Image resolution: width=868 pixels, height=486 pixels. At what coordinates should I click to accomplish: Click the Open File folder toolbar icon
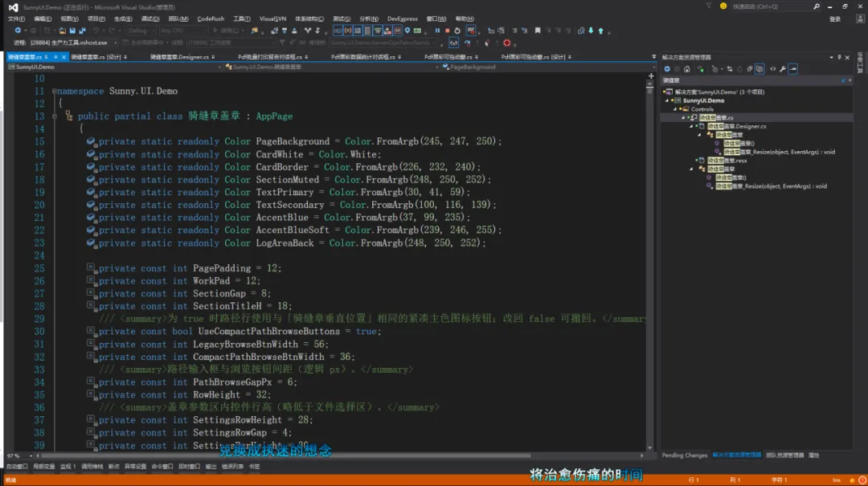(62, 31)
